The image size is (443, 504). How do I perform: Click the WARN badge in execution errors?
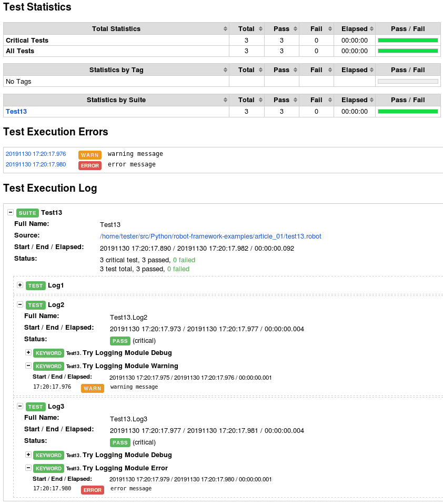point(90,155)
